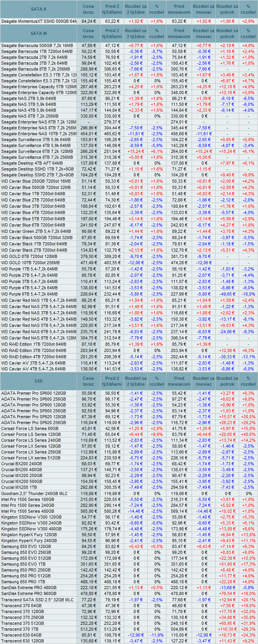Select WD Purple 6TB 5,4-7,2k 64MB
The width and height of the screenshot is (258, 644).
point(29,294)
